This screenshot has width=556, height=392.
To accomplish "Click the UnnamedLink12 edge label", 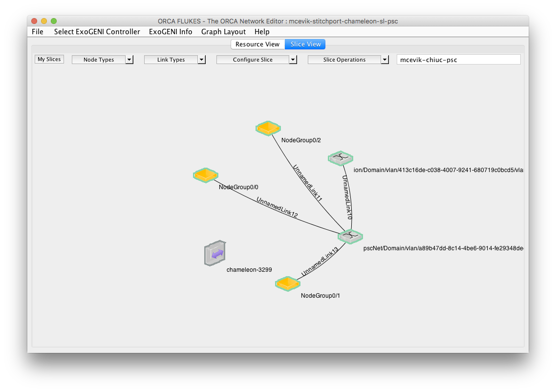I will (x=277, y=207).
